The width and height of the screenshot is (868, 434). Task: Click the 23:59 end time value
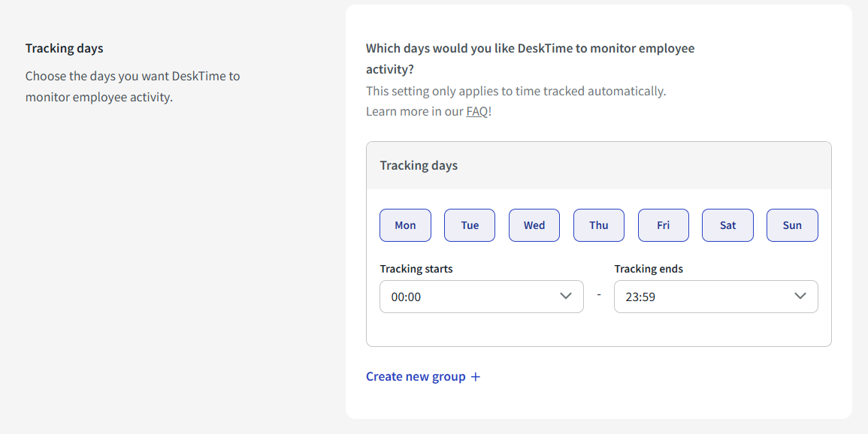(640, 297)
